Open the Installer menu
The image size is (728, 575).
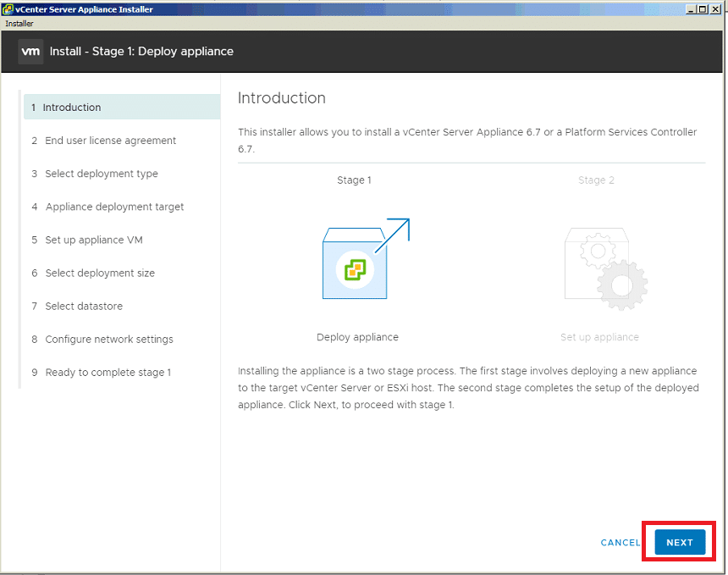(19, 23)
